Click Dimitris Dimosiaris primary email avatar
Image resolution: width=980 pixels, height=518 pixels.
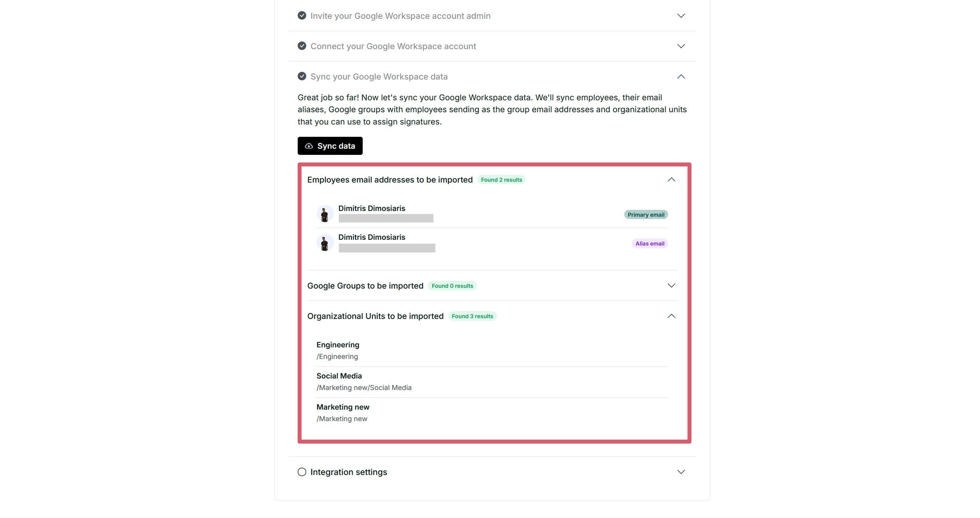(325, 213)
